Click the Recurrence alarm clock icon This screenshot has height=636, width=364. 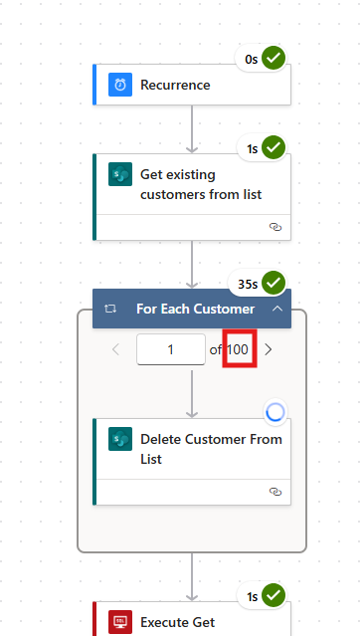(x=120, y=85)
